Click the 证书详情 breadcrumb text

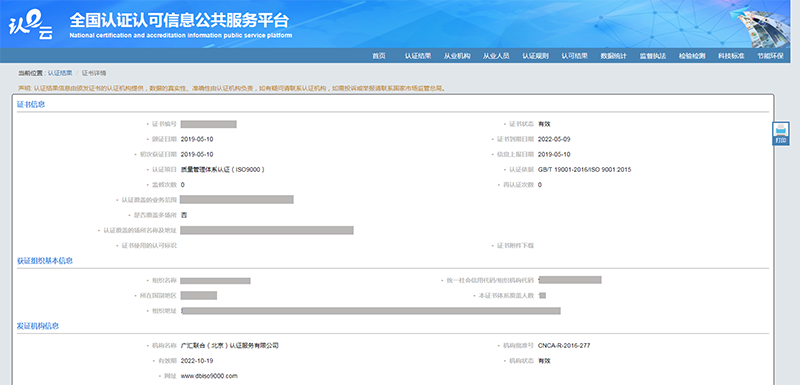click(94, 73)
